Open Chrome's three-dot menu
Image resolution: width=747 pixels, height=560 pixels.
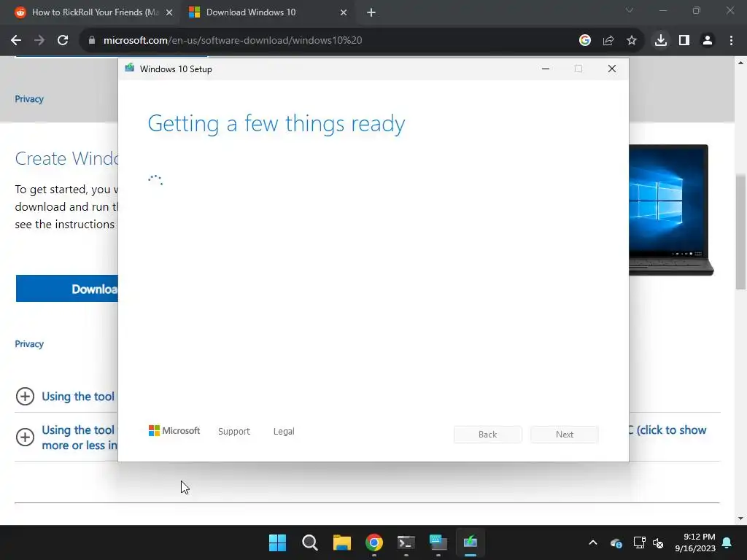731,41
